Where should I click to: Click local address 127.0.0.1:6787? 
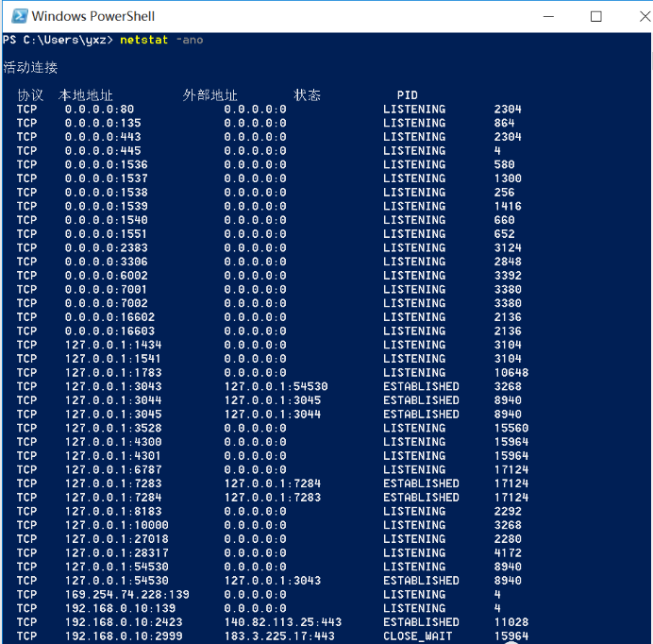click(113, 469)
